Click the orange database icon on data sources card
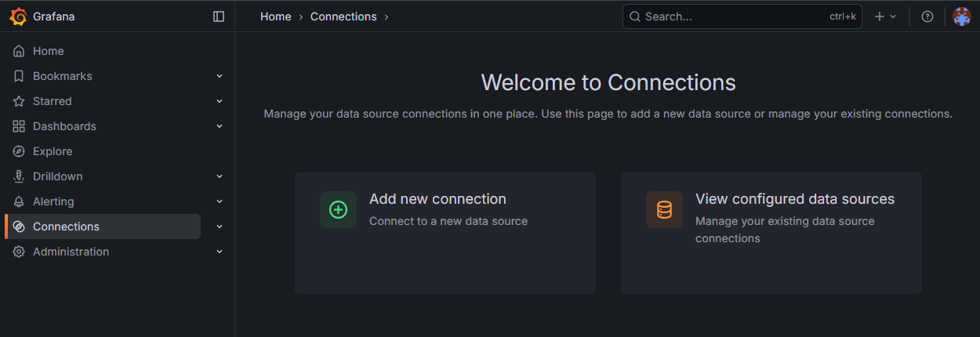Screen dimensions: 980x337 (x=664, y=209)
